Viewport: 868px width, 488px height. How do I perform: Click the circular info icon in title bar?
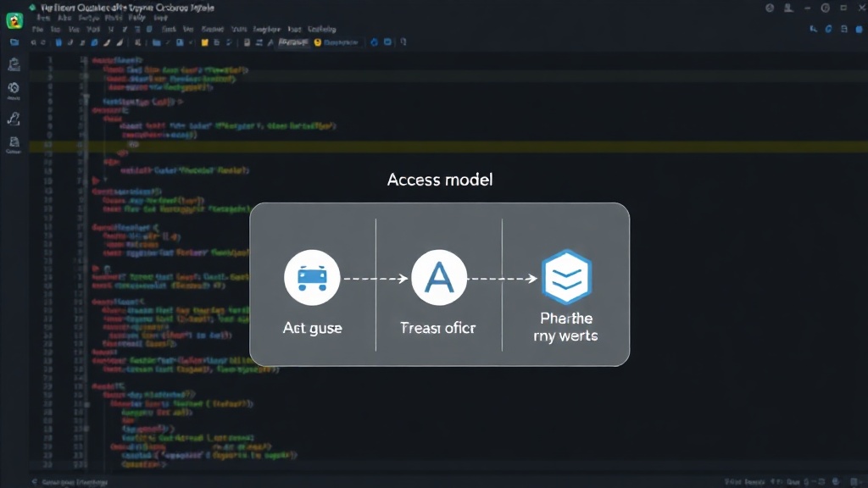pos(826,8)
